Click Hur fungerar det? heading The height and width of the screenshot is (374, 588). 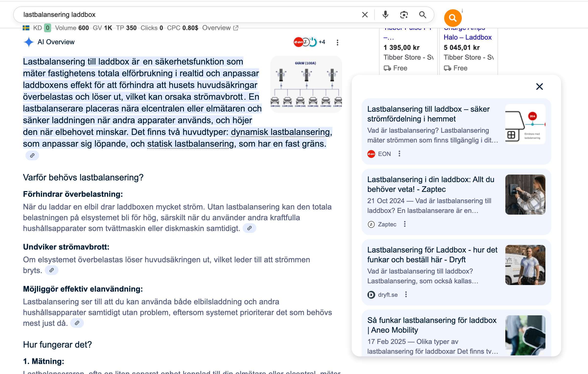[x=57, y=345]
